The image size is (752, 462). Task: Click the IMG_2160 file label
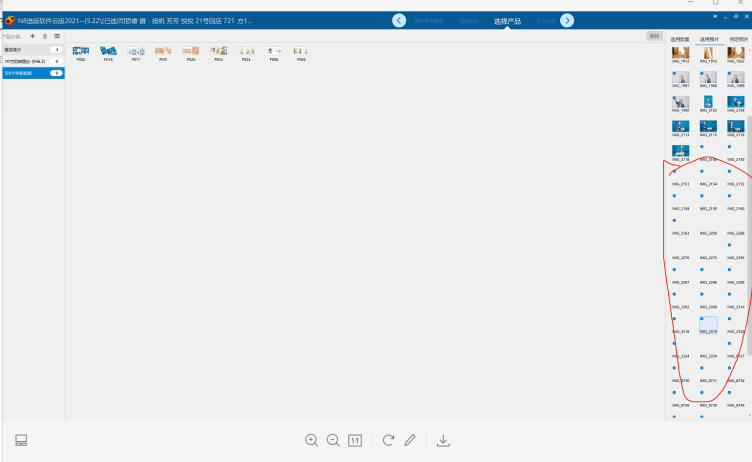736,209
